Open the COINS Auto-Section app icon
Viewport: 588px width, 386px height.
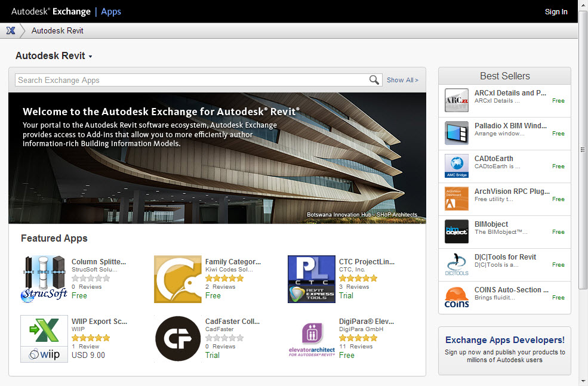pos(457,297)
